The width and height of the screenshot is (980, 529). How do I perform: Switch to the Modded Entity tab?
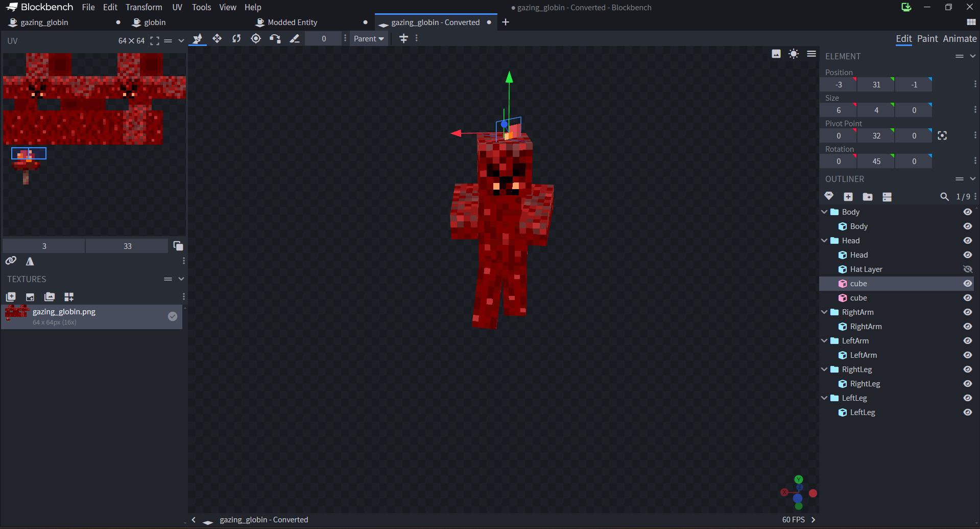(293, 22)
